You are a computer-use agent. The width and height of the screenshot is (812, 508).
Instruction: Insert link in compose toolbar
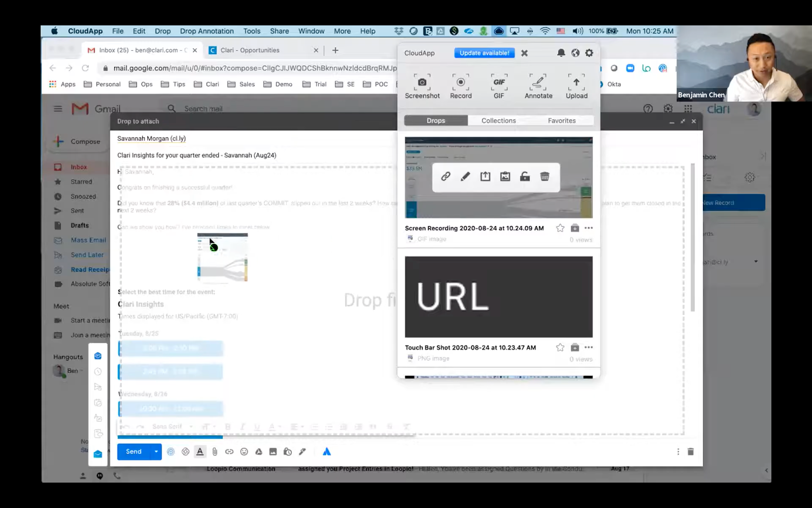[x=229, y=452]
